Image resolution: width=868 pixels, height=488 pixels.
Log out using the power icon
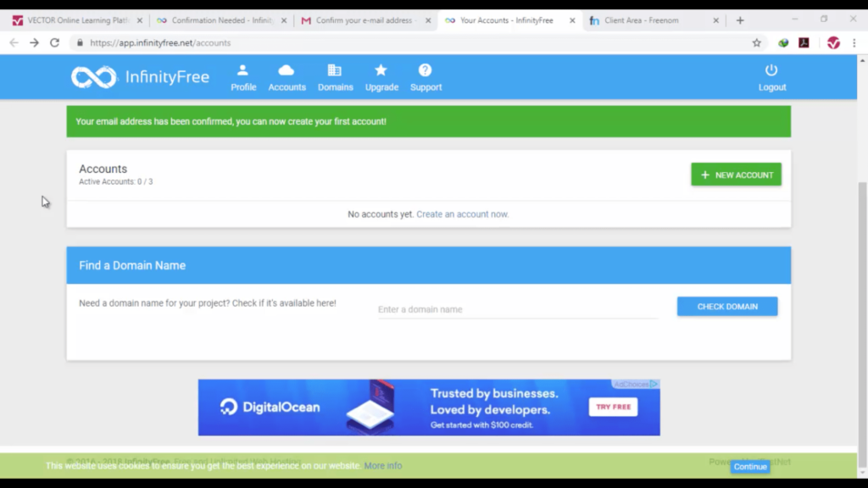coord(771,77)
